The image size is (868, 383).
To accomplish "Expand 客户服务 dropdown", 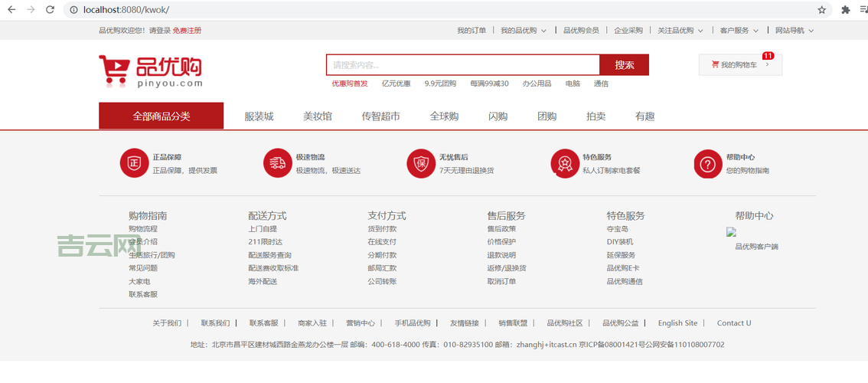I will tap(739, 31).
